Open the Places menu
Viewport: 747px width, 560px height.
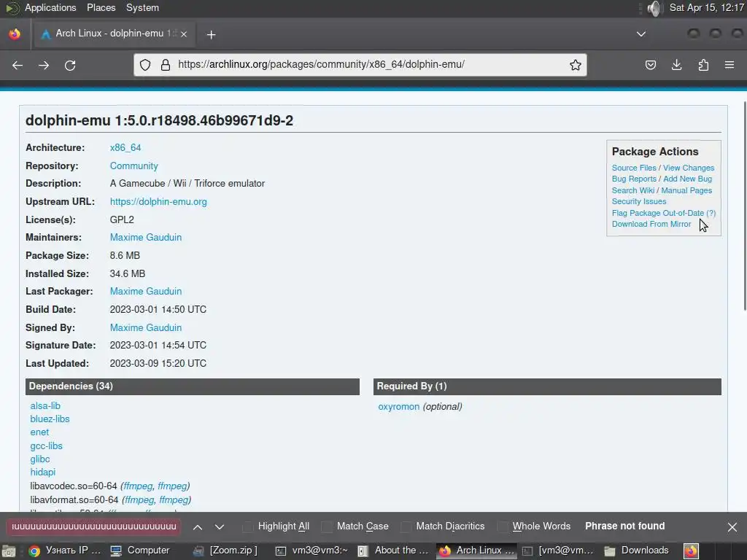click(101, 7)
